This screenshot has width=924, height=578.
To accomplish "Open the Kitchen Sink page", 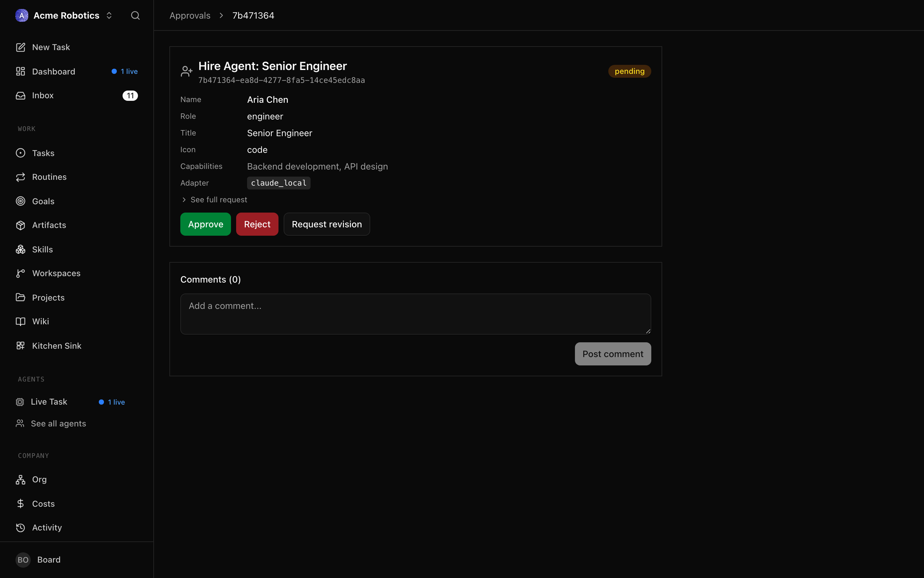I will [76, 346].
